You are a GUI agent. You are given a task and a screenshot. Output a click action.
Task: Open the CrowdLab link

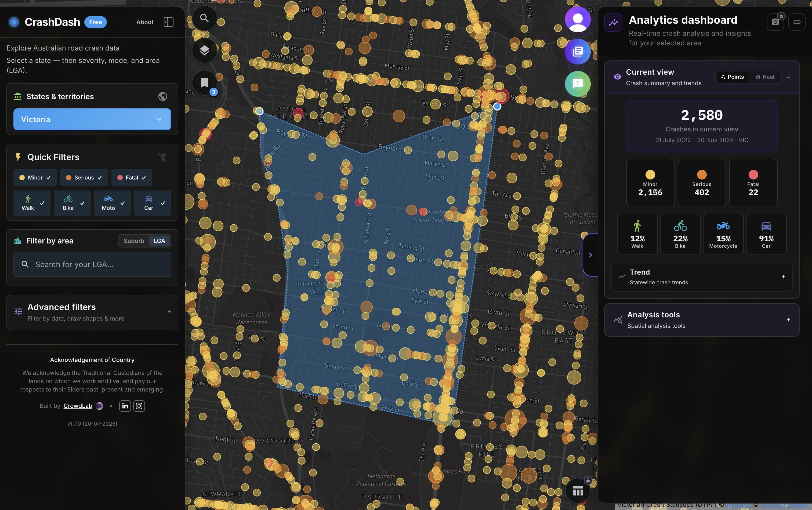[78, 406]
